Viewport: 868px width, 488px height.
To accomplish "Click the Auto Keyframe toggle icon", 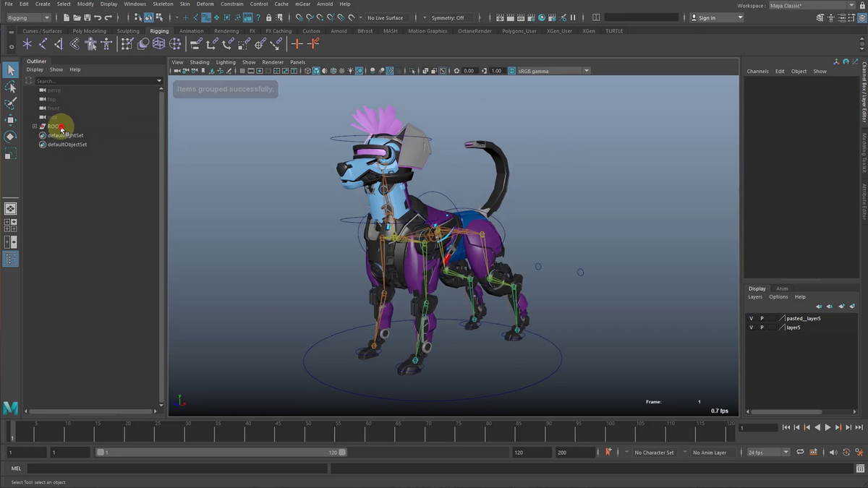I will [x=846, y=453].
